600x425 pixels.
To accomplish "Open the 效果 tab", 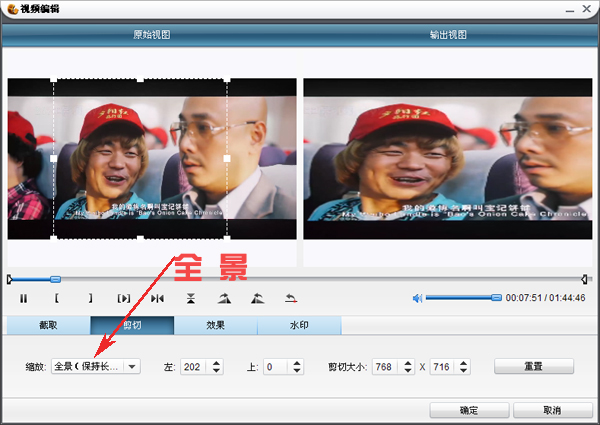I will click(215, 325).
